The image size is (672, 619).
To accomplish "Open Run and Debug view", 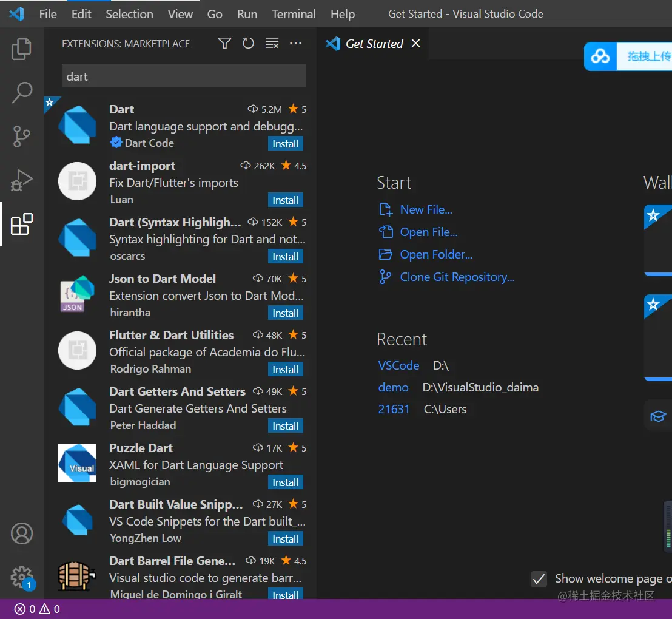I will (x=21, y=180).
